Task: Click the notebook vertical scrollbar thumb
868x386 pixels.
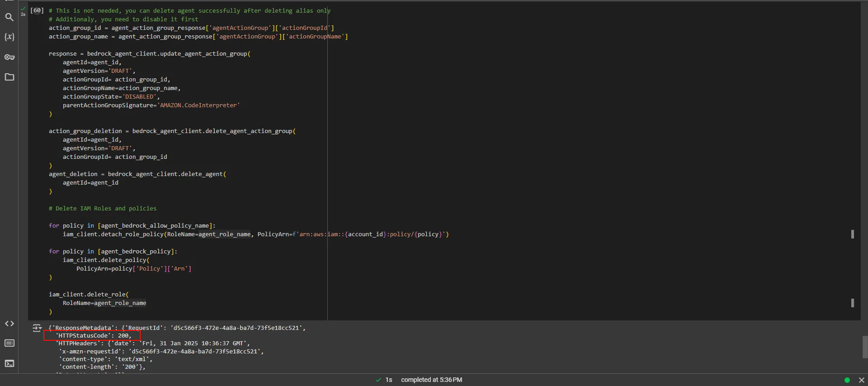Action: [x=865, y=347]
